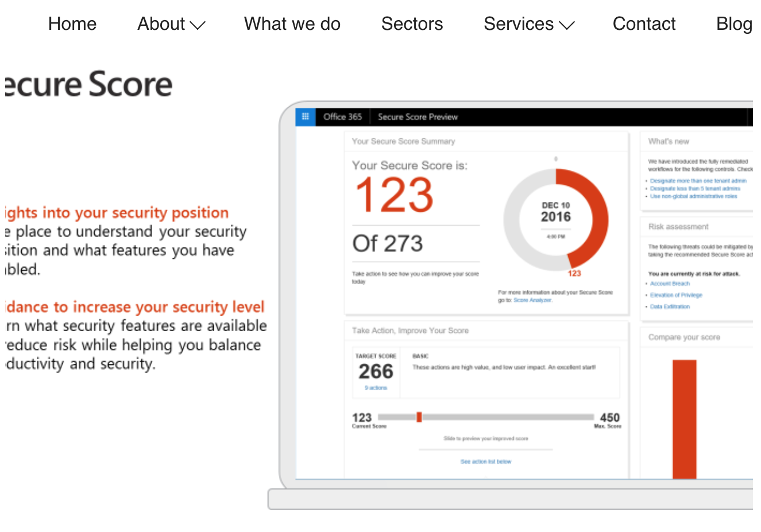Click the Secure Score Preview title bar

(418, 117)
